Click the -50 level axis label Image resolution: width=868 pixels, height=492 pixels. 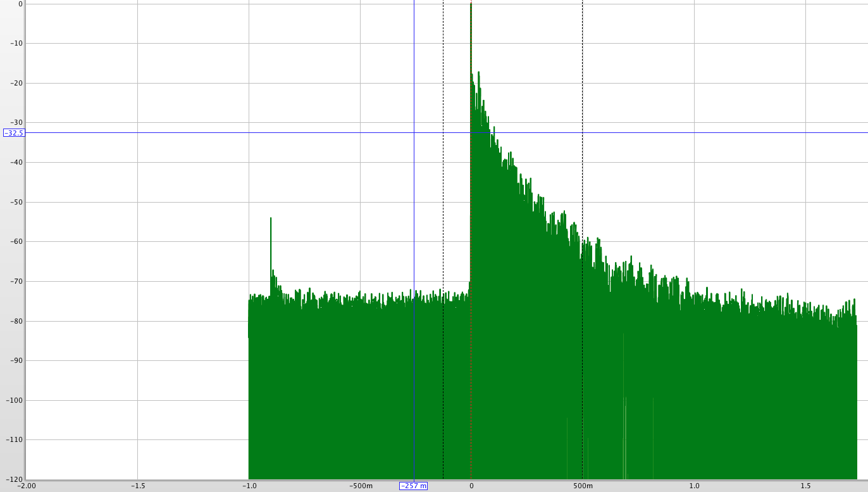[16, 202]
